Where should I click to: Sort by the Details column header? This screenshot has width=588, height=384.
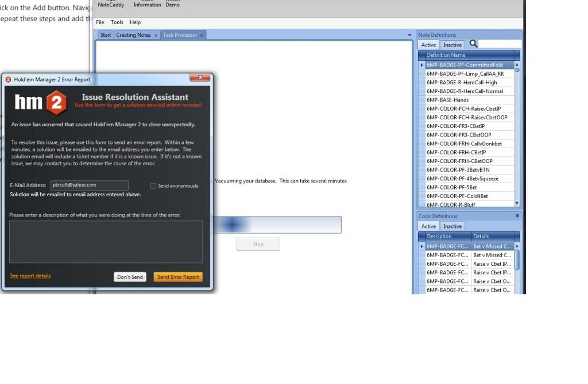coord(493,236)
